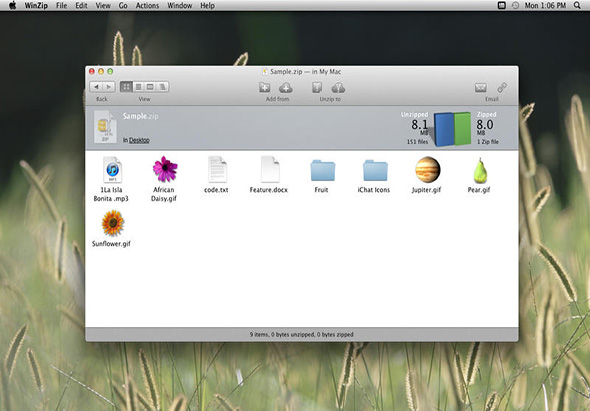Click the green zipped size bar
Image resolution: width=590 pixels, height=411 pixels.
click(x=462, y=128)
